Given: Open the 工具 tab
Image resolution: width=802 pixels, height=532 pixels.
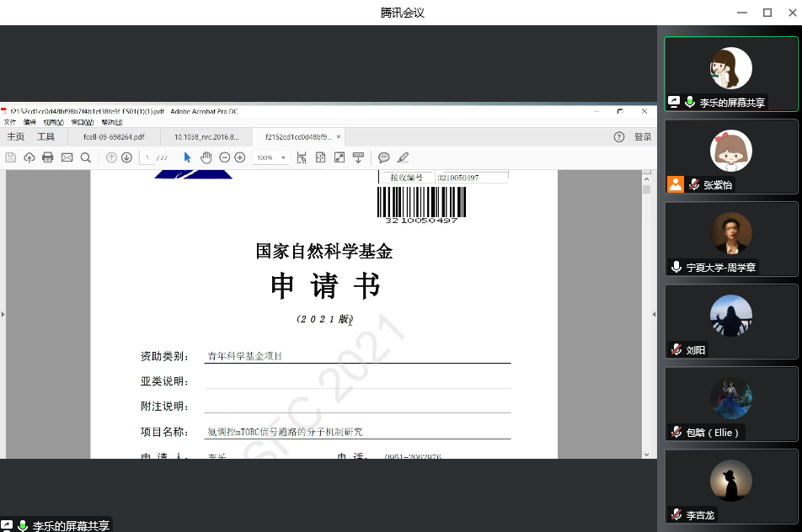Looking at the screenshot, I should [45, 136].
